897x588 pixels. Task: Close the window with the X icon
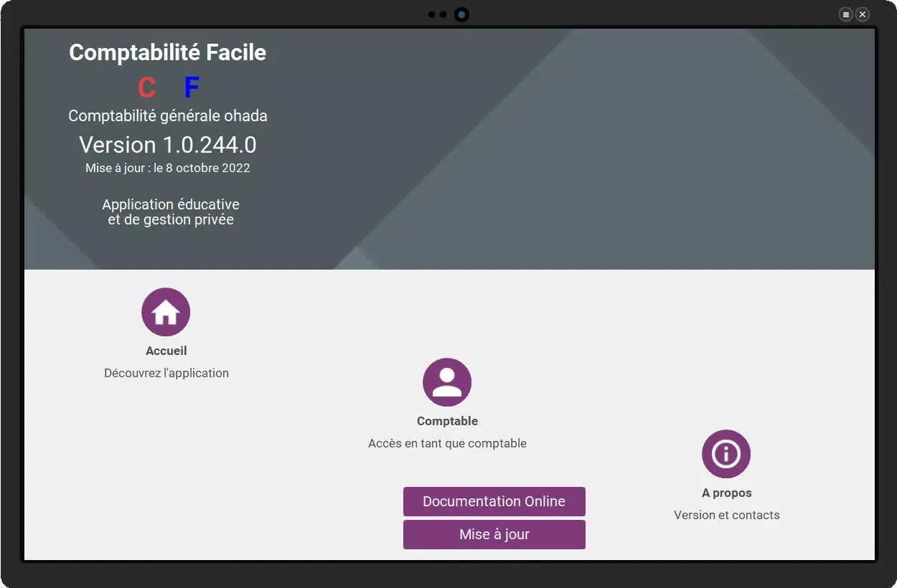(x=863, y=14)
